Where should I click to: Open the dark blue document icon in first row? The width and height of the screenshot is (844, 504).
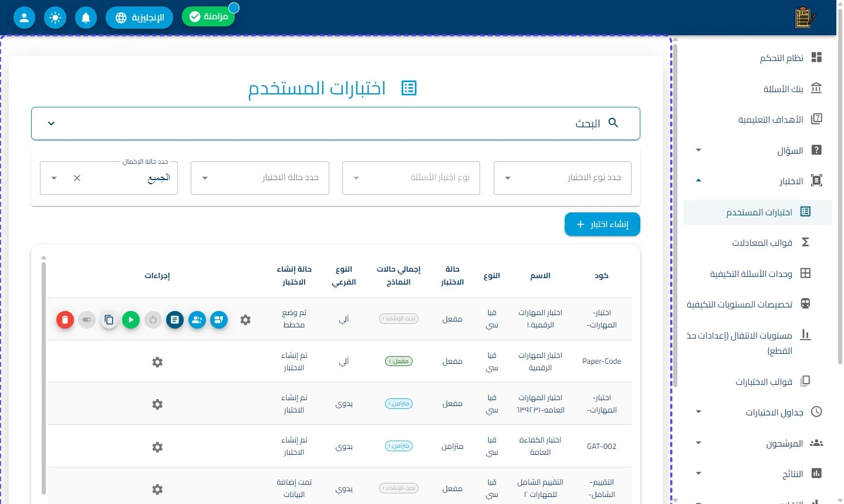[x=175, y=320]
